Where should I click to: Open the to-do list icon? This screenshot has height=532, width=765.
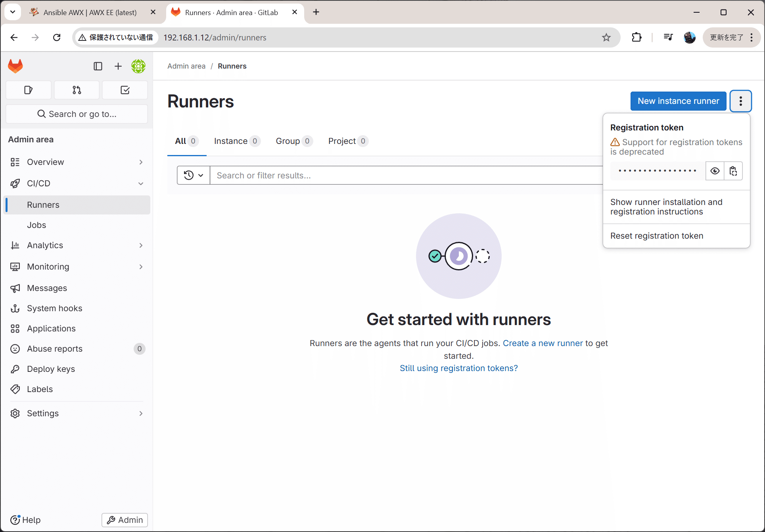125,90
